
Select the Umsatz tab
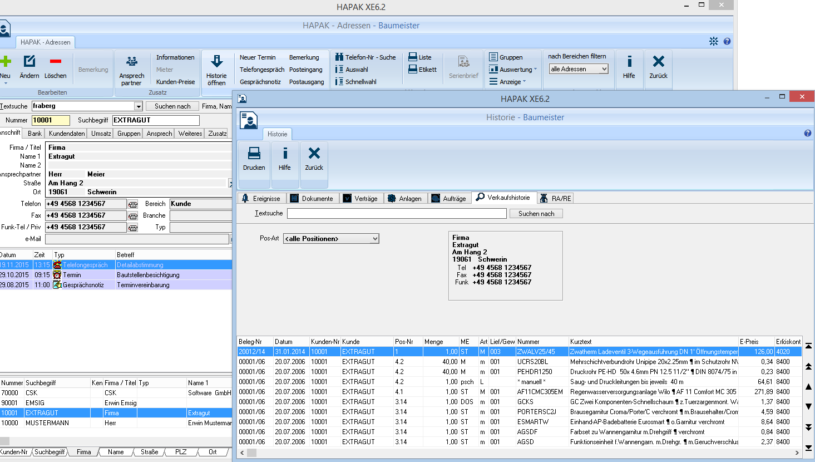101,134
